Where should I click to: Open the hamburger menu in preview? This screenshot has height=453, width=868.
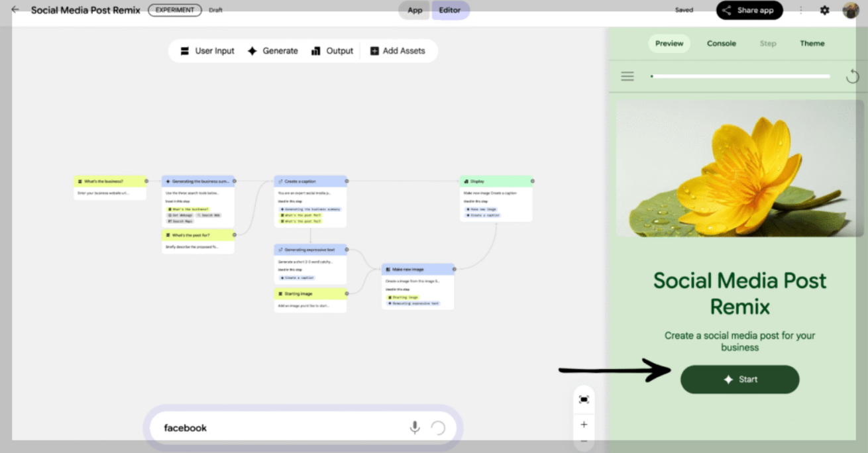[x=627, y=77]
